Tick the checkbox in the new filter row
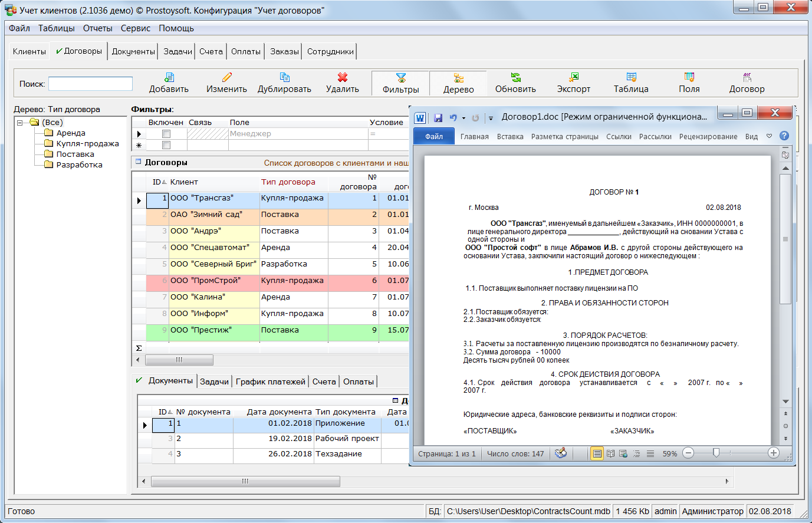This screenshot has height=523, width=812. pyautogui.click(x=166, y=145)
